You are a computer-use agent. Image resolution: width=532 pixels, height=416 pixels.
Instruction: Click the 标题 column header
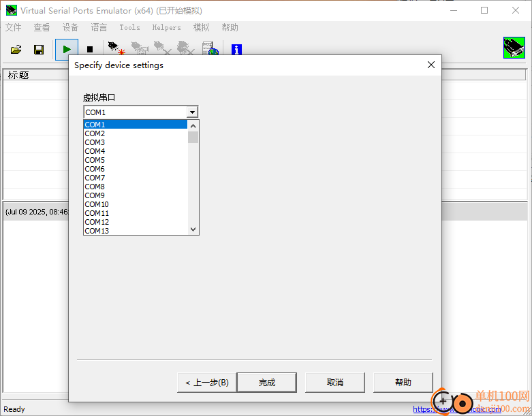(x=35, y=75)
